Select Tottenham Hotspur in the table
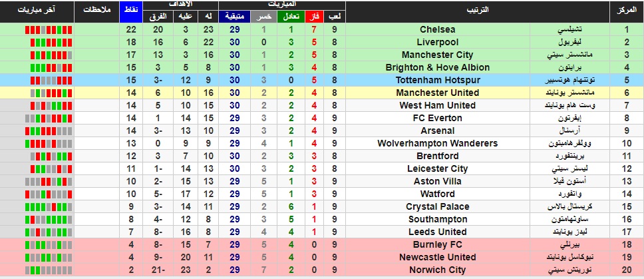Screen dimensions: 644x279 pyautogui.click(x=437, y=80)
